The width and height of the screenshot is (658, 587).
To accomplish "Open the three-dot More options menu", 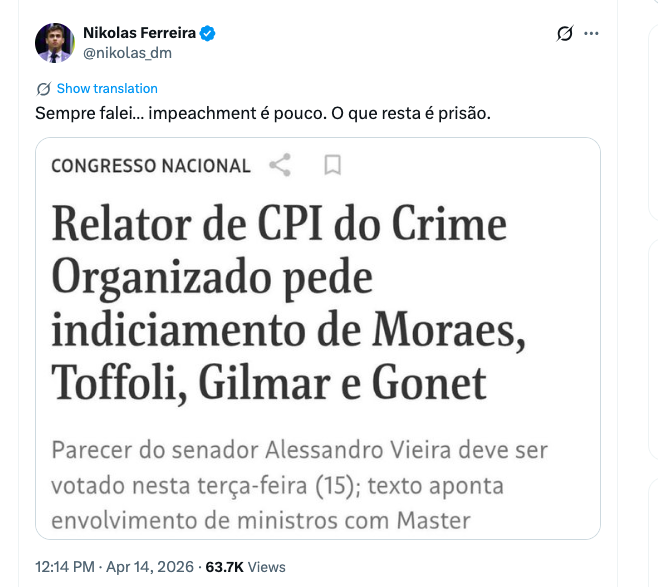I will point(592,34).
